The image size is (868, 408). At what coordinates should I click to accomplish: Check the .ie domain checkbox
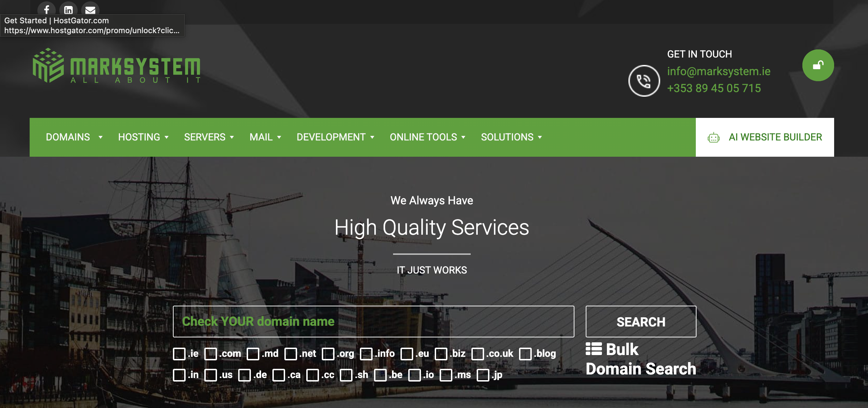coord(179,354)
